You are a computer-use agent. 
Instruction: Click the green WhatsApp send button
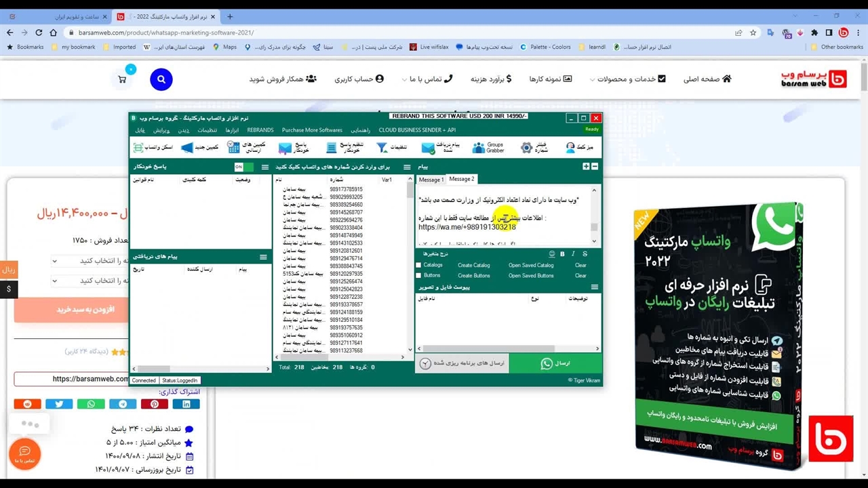pos(555,364)
